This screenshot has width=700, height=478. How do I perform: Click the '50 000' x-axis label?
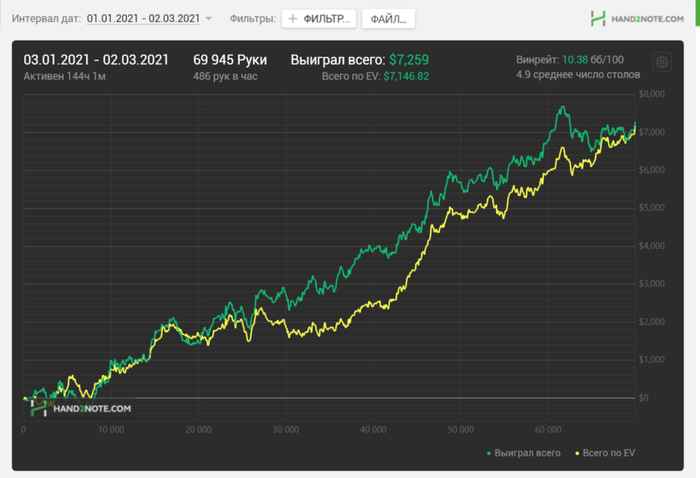tap(461, 430)
